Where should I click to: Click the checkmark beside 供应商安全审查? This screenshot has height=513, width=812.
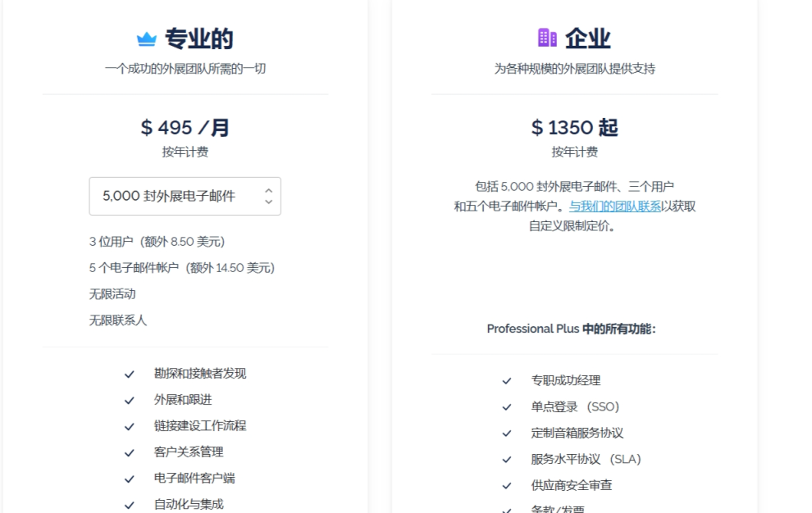507,486
